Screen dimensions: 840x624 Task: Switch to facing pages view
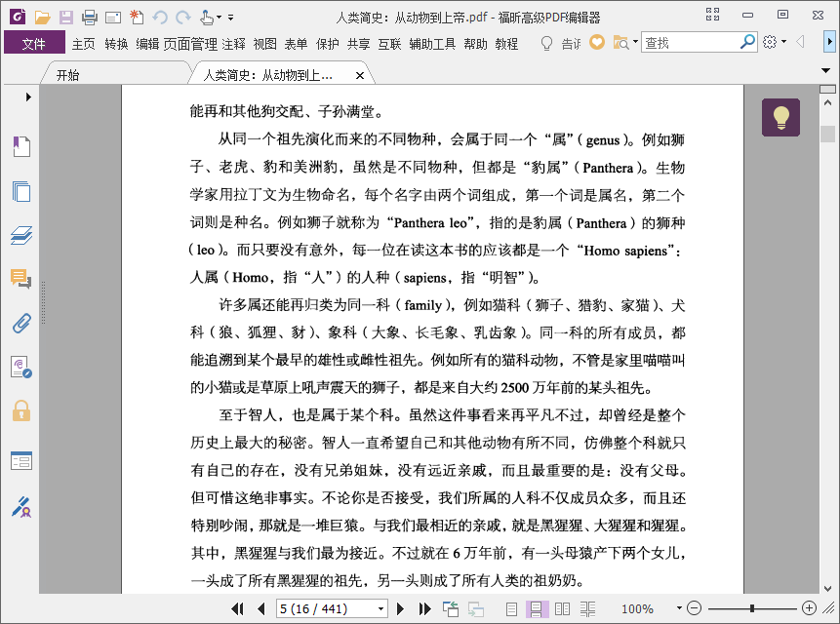[x=563, y=609]
